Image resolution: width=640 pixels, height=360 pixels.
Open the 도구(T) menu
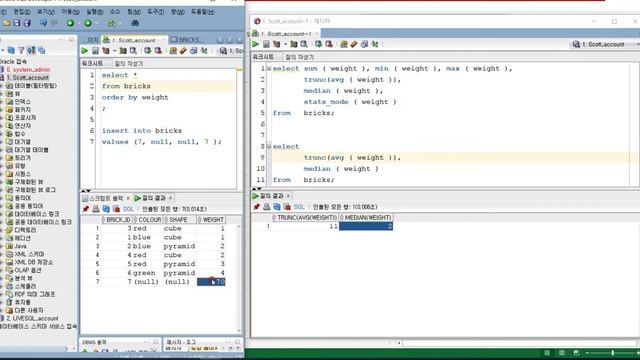[156, 12]
